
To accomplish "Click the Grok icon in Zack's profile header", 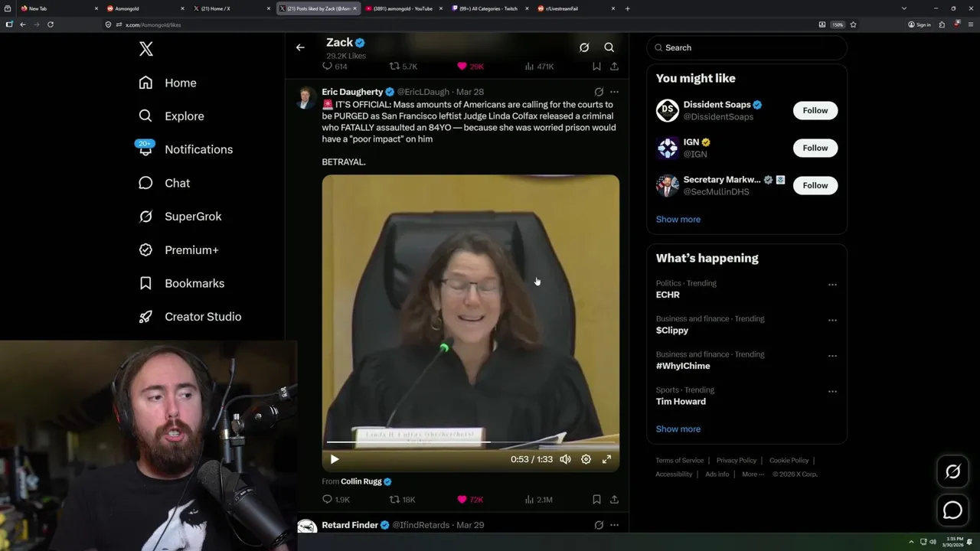I will click(584, 47).
